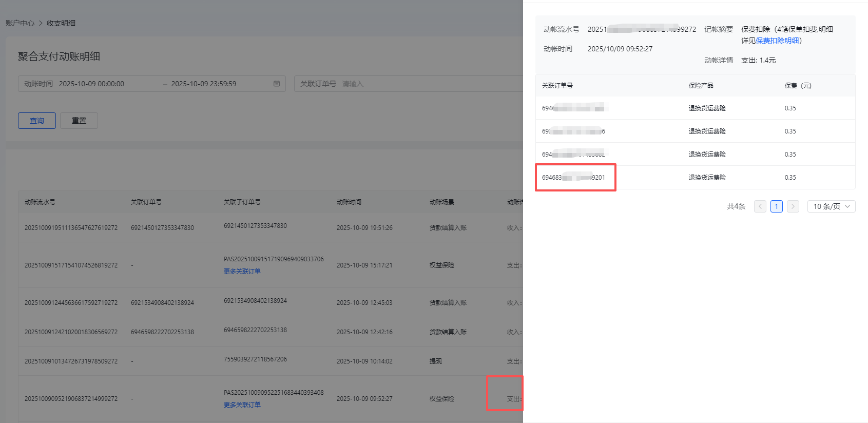Image resolution: width=868 pixels, height=423 pixels.
Task: Click time cell 2025-10-09 15:17:21
Action: click(364, 265)
